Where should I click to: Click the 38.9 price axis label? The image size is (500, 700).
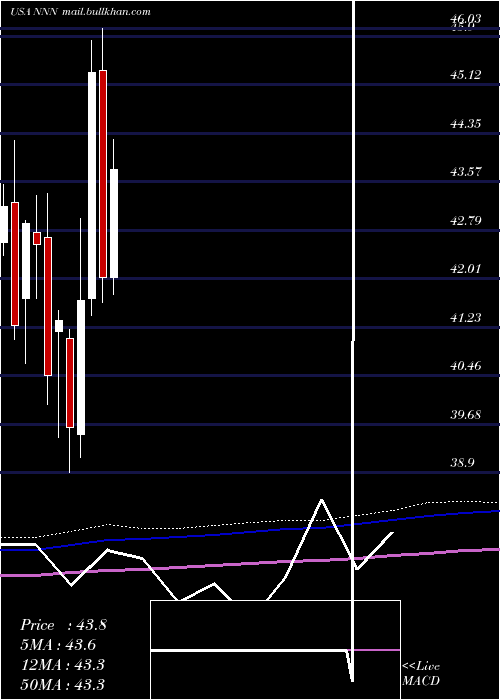pos(462,462)
